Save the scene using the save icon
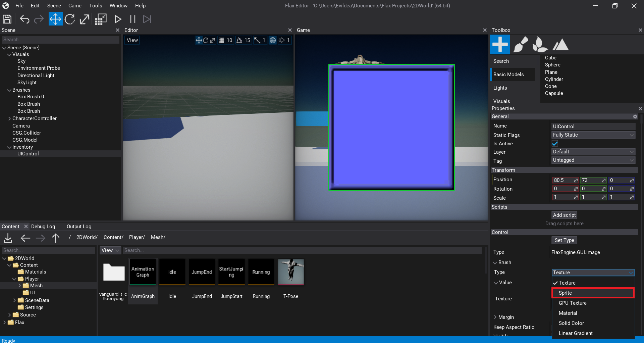 [7, 19]
